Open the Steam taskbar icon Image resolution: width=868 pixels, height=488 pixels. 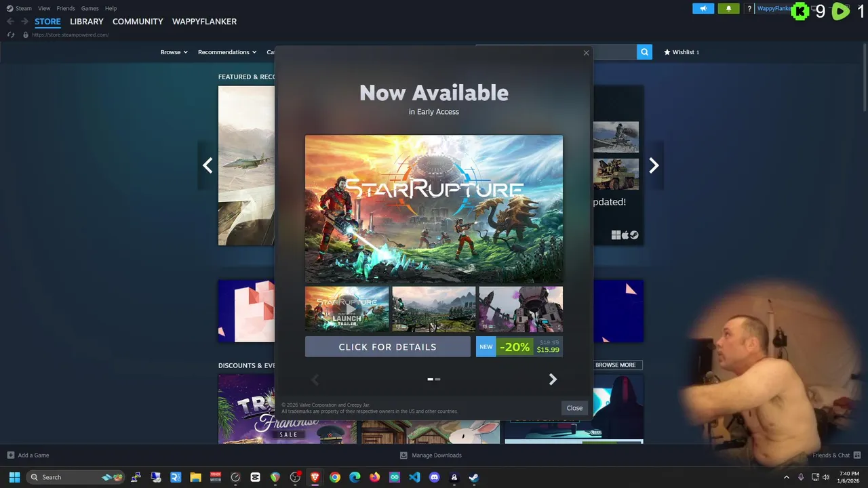point(474,477)
